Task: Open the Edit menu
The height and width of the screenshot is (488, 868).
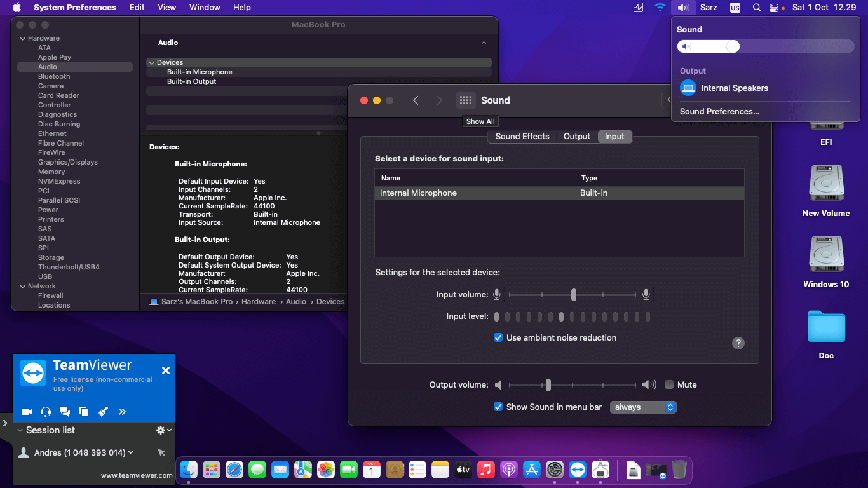Action: 137,8
